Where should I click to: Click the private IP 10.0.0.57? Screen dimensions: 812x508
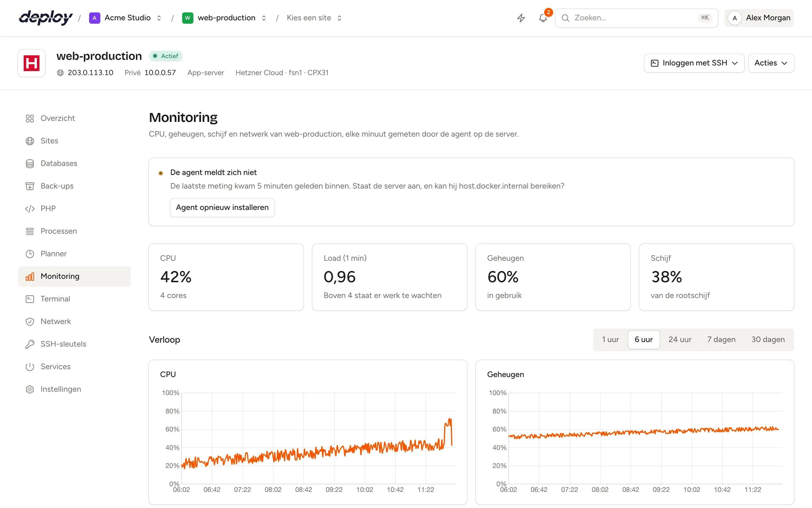point(160,73)
